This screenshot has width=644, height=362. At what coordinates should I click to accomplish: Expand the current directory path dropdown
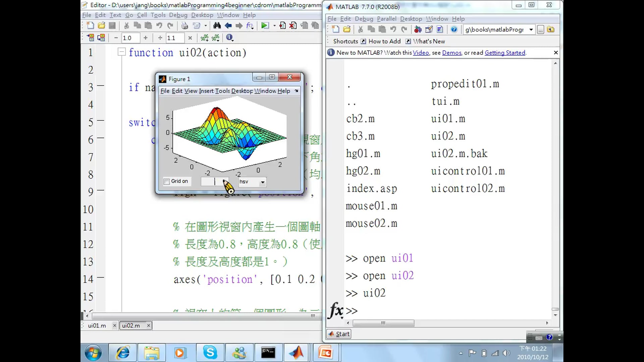click(531, 29)
